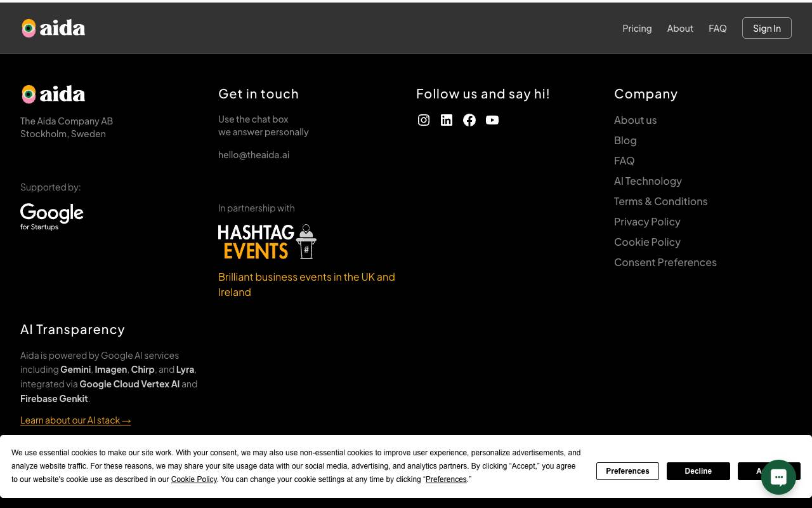Click the underlined Preferences link in banner text
812x508 pixels.
pyautogui.click(x=446, y=479)
